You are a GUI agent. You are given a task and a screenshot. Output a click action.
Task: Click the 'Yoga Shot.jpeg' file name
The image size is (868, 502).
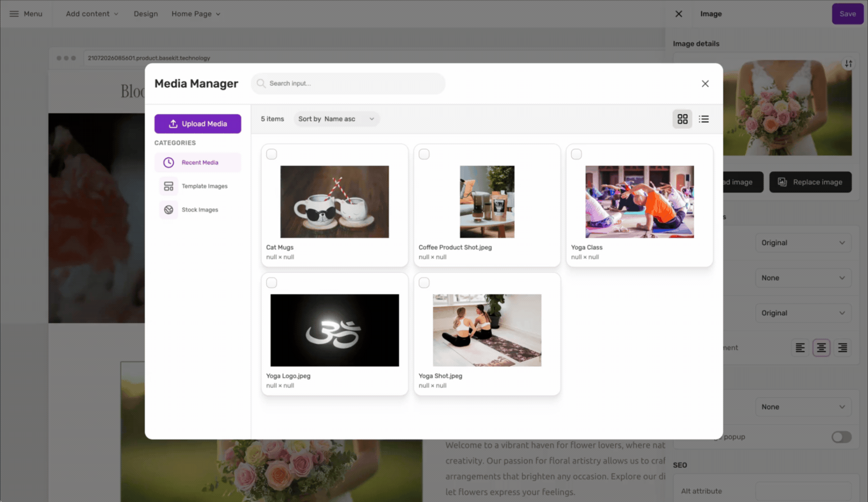440,376
